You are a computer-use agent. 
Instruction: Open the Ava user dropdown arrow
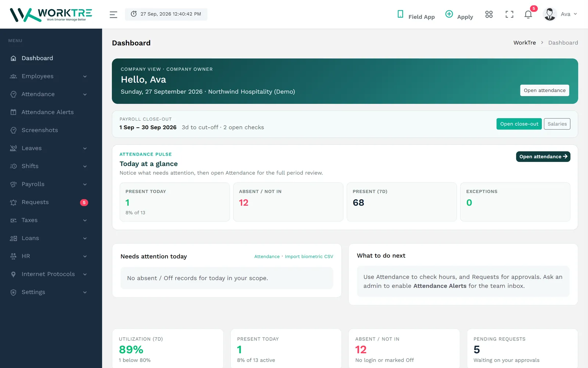(x=575, y=14)
